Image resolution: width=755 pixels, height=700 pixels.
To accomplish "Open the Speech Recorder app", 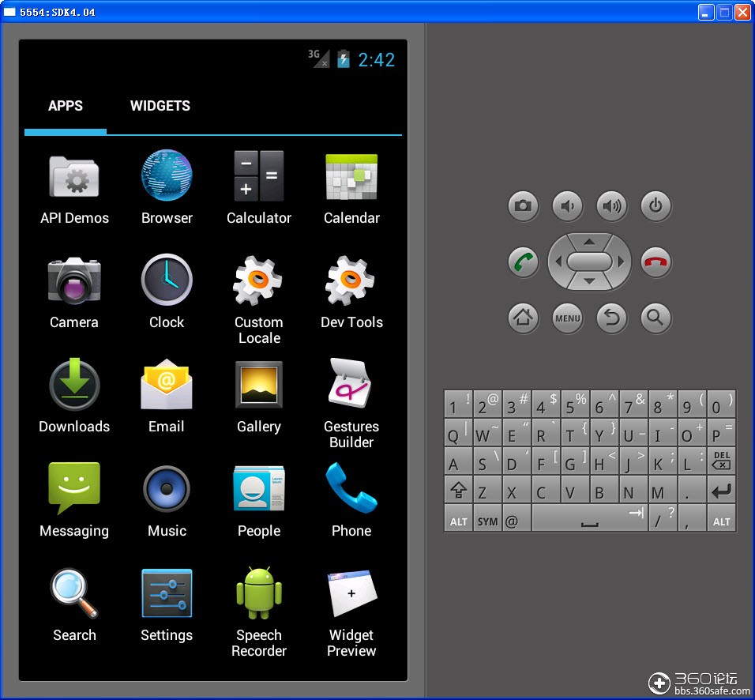I will (x=259, y=613).
